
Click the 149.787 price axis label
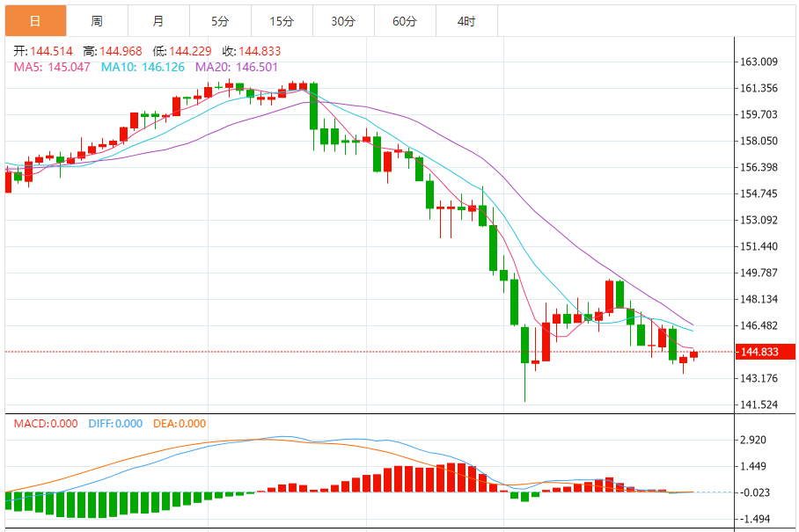(x=759, y=273)
